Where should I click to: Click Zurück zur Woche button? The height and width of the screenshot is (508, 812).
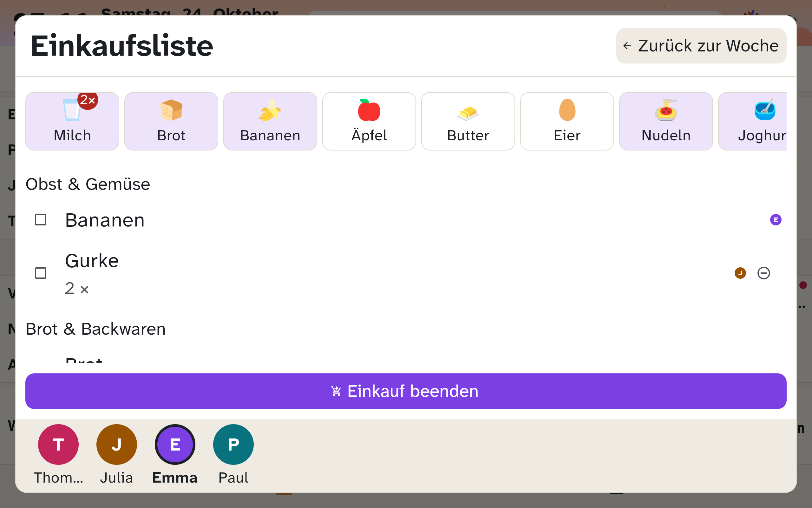(701, 46)
